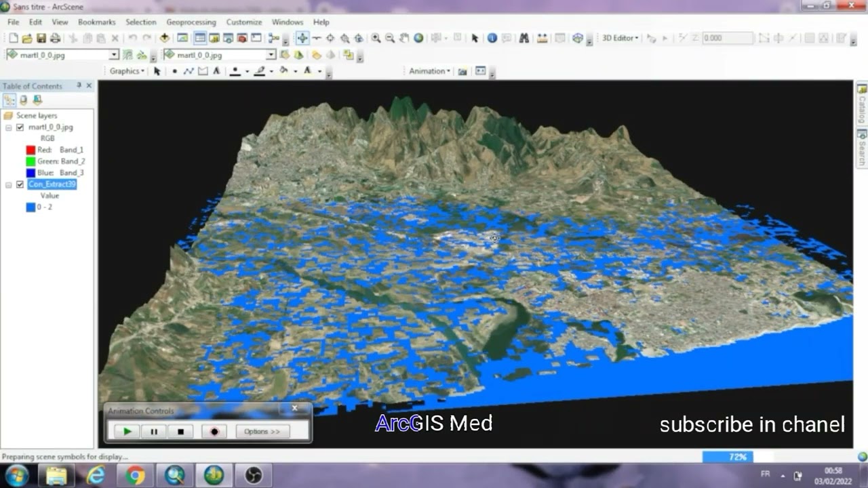Click the New scene document icon
This screenshot has height=488, width=868.
click(13, 39)
